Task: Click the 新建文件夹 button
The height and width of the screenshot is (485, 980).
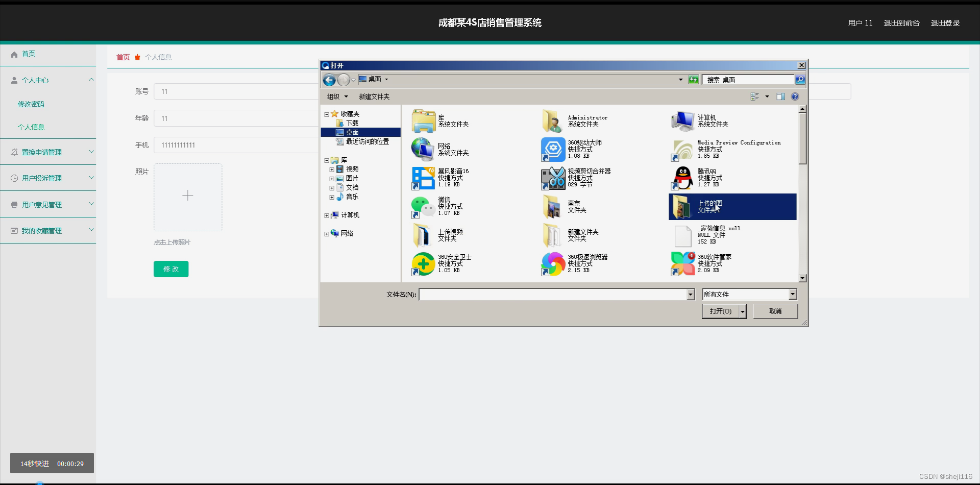Action: pyautogui.click(x=374, y=96)
